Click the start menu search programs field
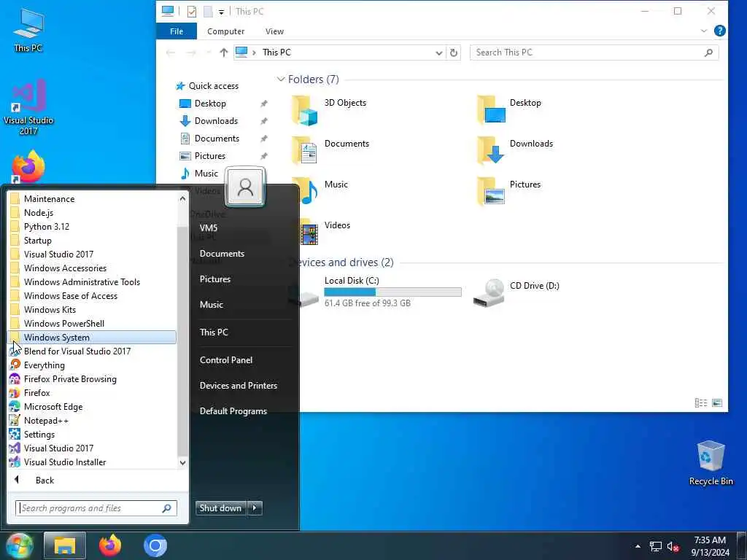This screenshot has width=747, height=560. point(96,508)
